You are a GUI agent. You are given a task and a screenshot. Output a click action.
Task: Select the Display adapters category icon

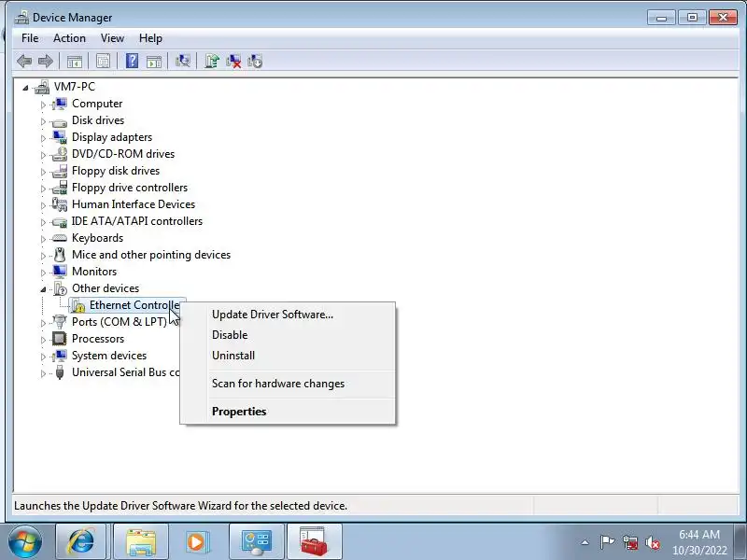tap(60, 137)
